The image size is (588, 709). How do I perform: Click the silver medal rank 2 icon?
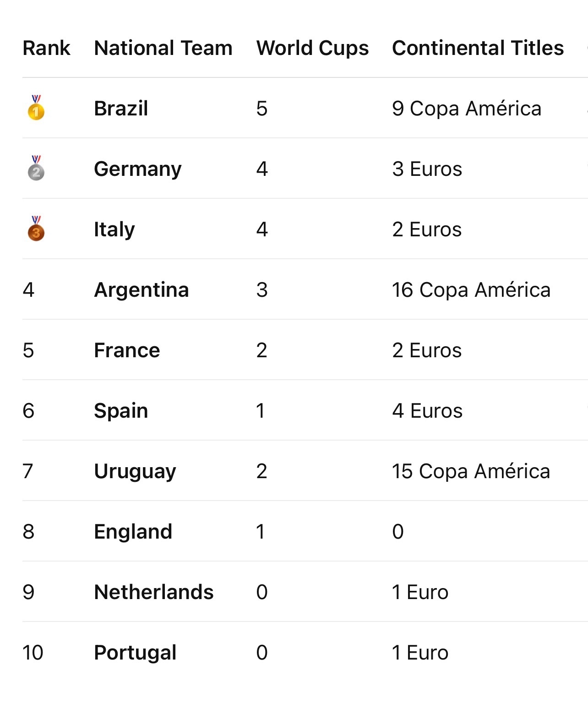coord(36,168)
